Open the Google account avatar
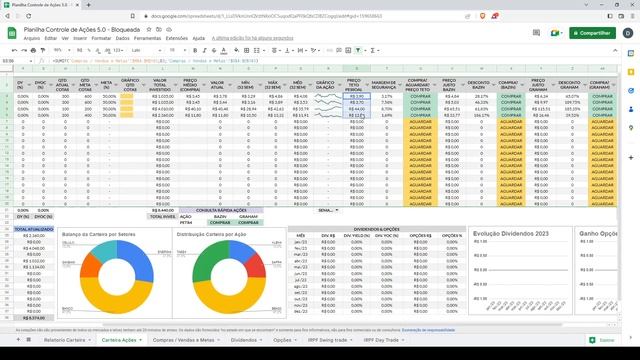Viewport: 640px width, 360px height. point(628,33)
